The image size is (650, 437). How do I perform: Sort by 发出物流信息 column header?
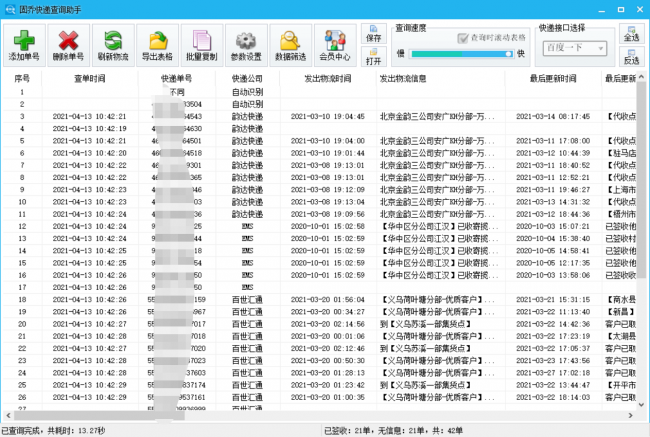(441, 78)
